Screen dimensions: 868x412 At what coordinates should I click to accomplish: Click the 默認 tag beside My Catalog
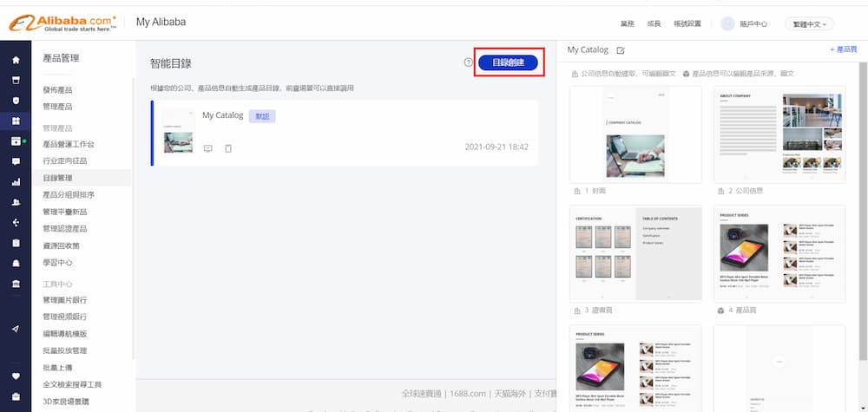262,116
